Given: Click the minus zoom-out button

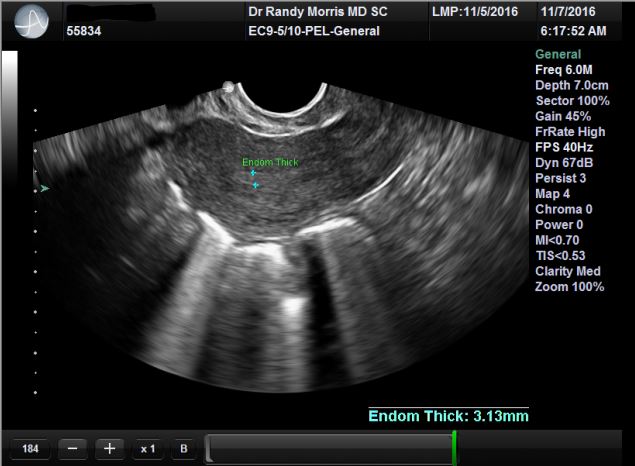Looking at the screenshot, I should pos(72,449).
